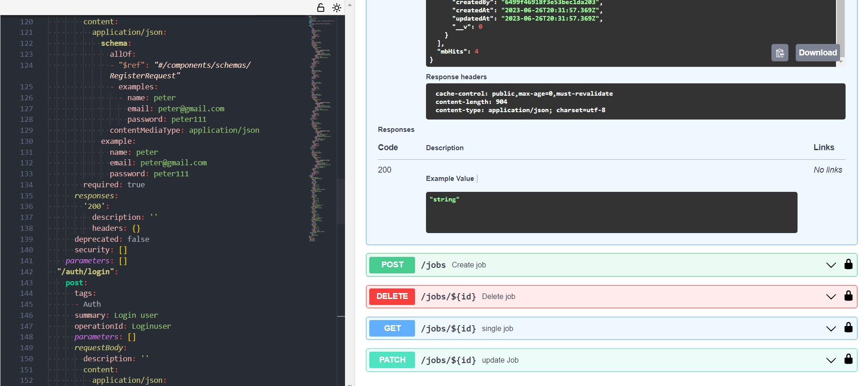This screenshot has width=868, height=386.
Task: Click authorization lock on DELETE /jobs/${id}
Action: coord(848,296)
